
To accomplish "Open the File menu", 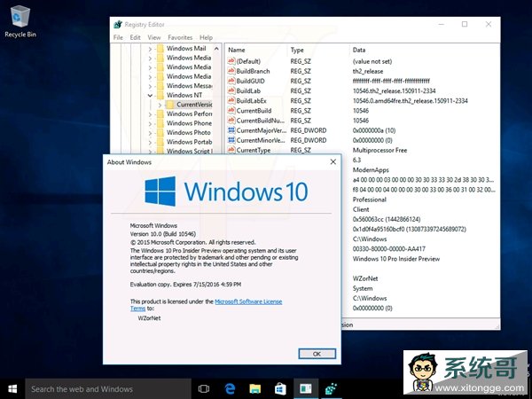I will 118,37.
